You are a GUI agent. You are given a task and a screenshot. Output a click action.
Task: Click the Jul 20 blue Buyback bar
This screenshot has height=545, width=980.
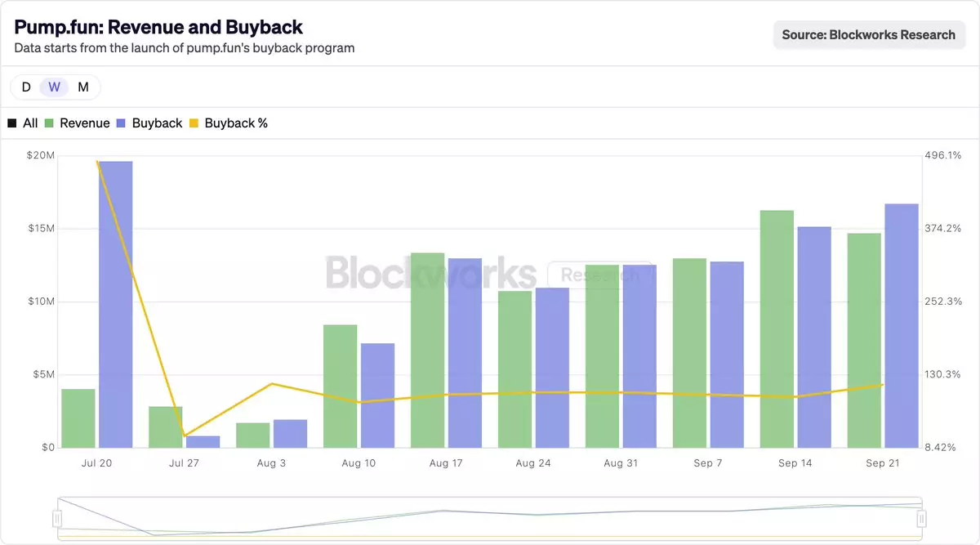[115, 304]
